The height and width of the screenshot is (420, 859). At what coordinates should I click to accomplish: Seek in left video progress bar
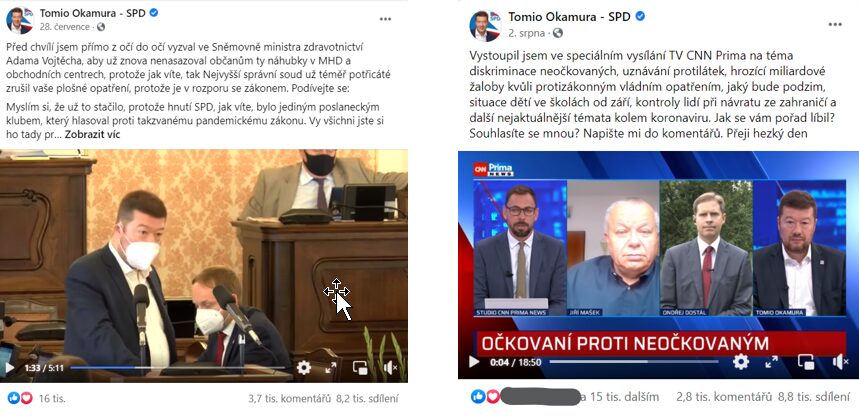click(178, 368)
